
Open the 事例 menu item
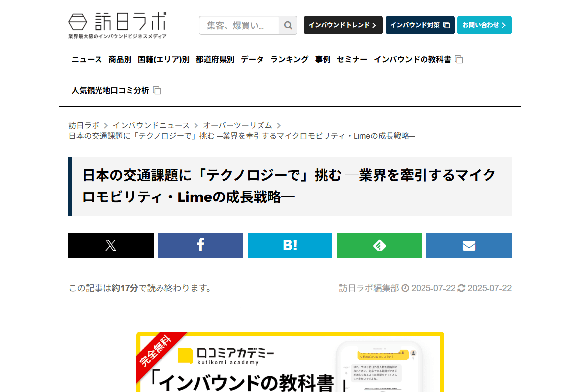pyautogui.click(x=323, y=59)
